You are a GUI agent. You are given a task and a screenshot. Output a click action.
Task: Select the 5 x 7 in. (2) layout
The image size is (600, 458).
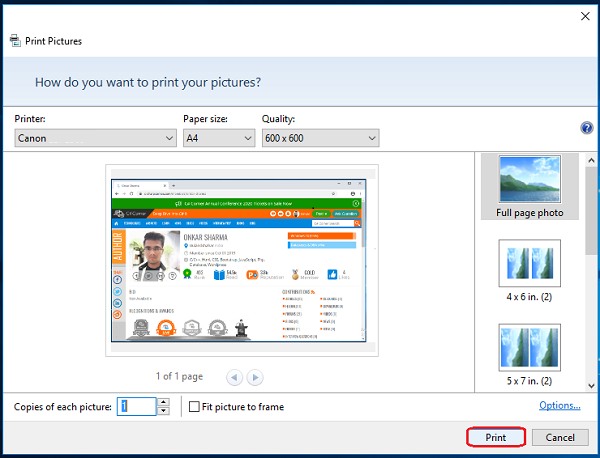click(x=530, y=355)
